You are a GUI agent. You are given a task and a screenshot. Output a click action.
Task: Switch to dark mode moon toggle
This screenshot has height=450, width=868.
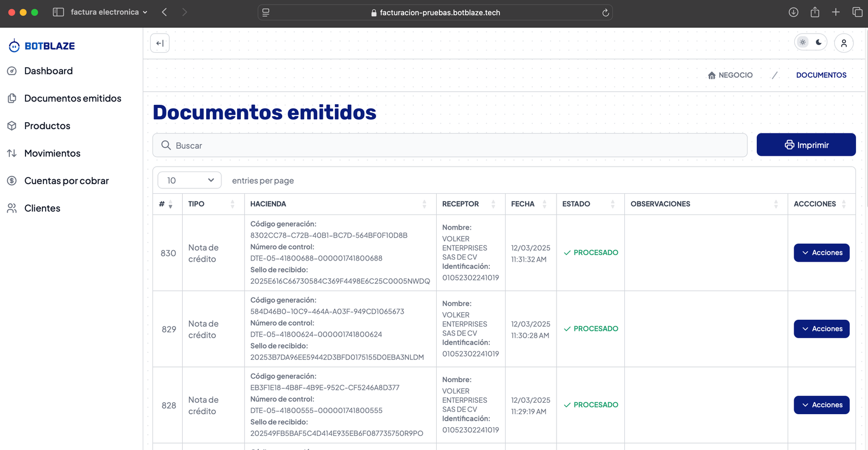[x=819, y=42]
